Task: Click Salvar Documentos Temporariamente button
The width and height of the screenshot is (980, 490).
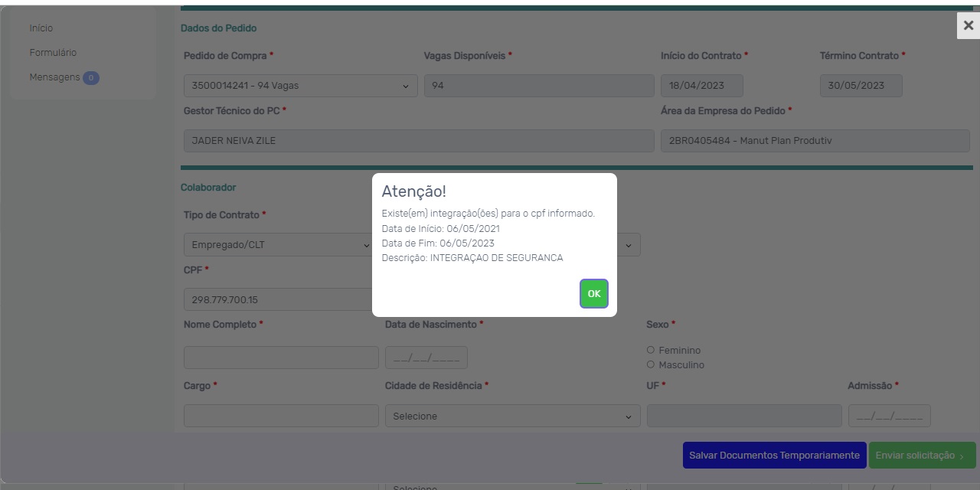Action: coord(774,456)
